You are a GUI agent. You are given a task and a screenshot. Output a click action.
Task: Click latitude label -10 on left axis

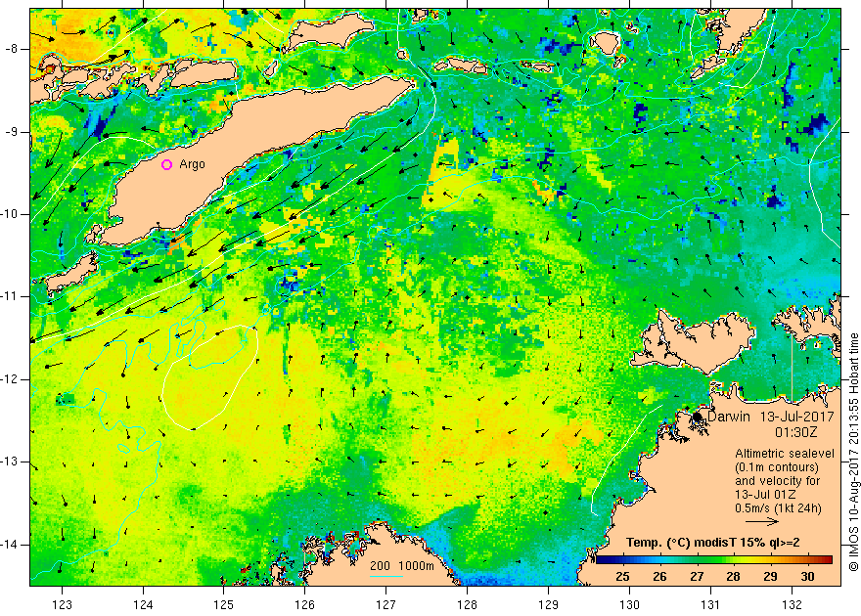coord(10,214)
